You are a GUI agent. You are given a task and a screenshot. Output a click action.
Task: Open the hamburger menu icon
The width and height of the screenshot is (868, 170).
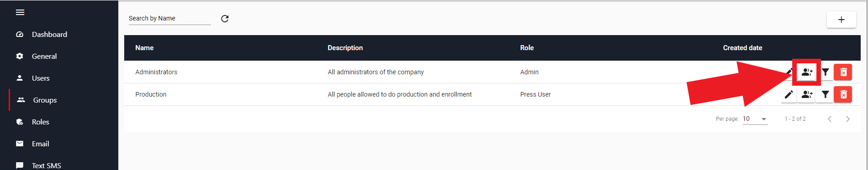20,12
